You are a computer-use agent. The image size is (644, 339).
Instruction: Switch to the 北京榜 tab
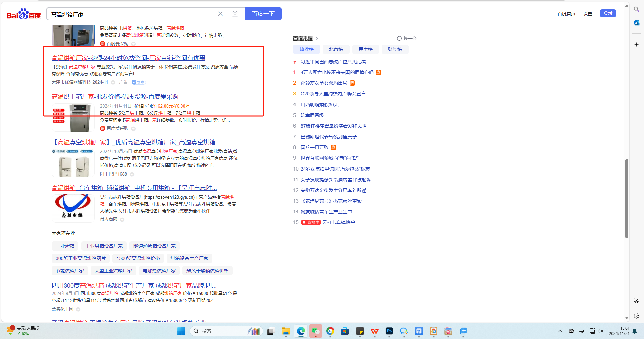tap(336, 49)
